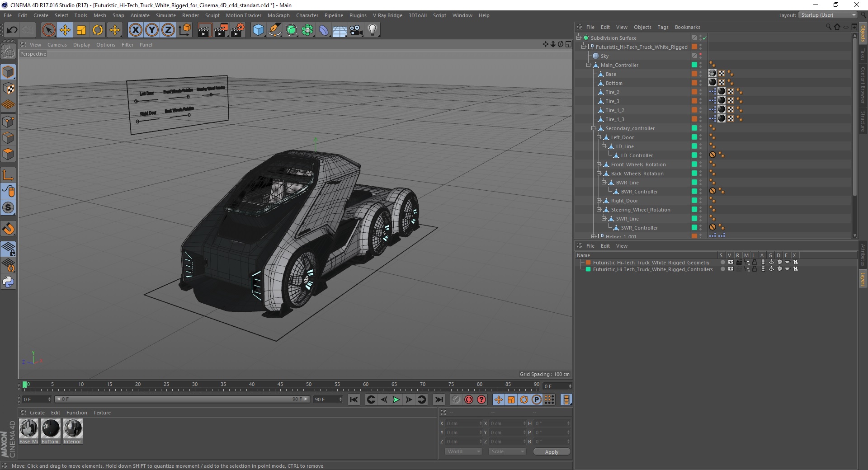Image resolution: width=868 pixels, height=470 pixels.
Task: Collapse the Left_Door hierarchy
Action: point(599,137)
